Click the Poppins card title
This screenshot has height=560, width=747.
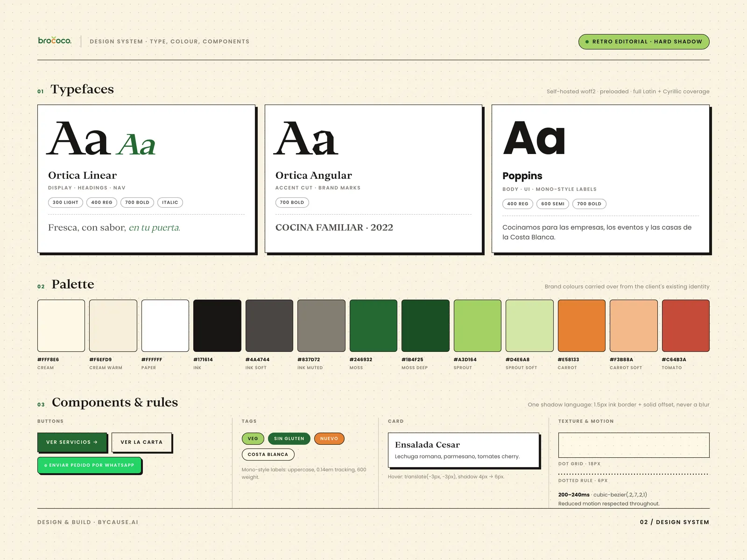[522, 176]
